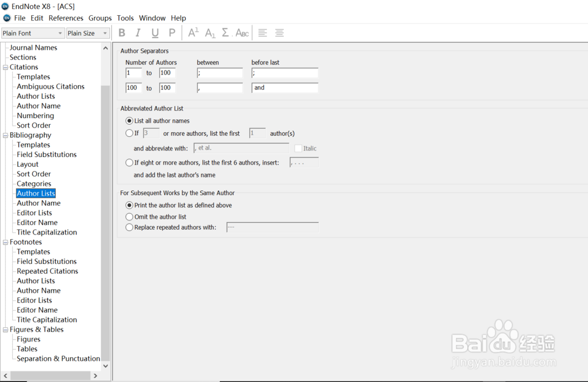Open the File menu
The image size is (588, 382).
pyautogui.click(x=19, y=18)
